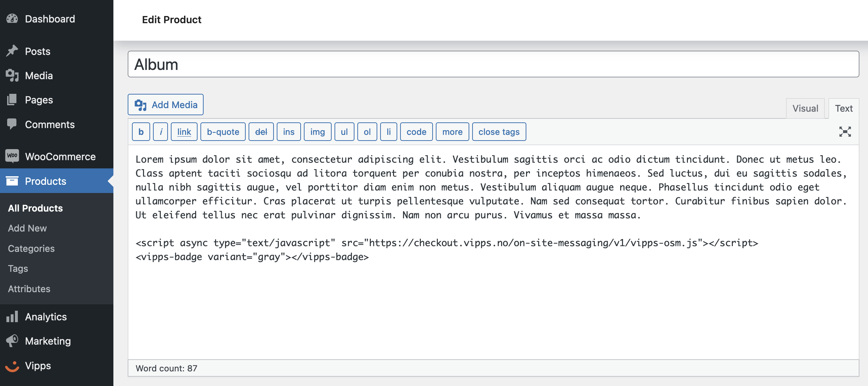Click the Vipps smile icon
This screenshot has width=868, height=386.
(12, 365)
